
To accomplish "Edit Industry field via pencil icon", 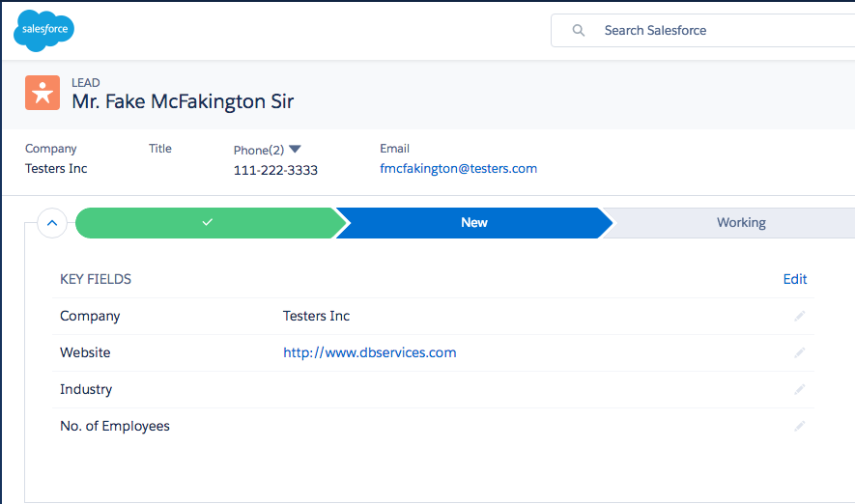I will point(799,389).
